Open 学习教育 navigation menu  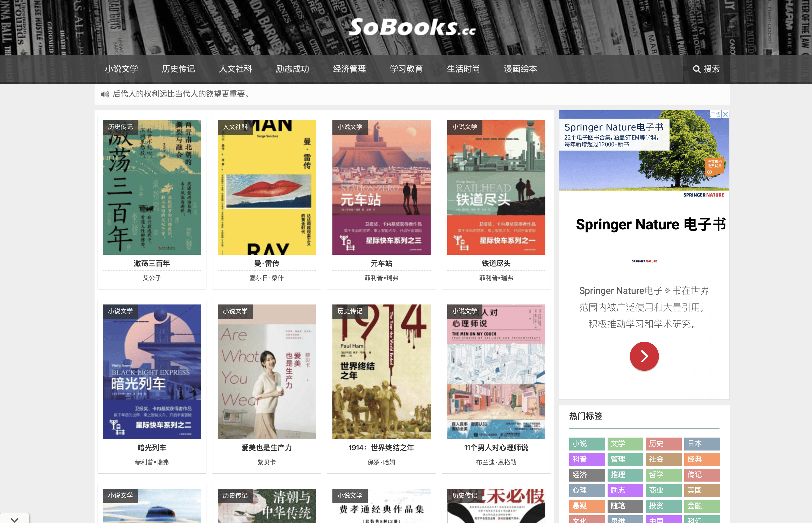tap(407, 69)
